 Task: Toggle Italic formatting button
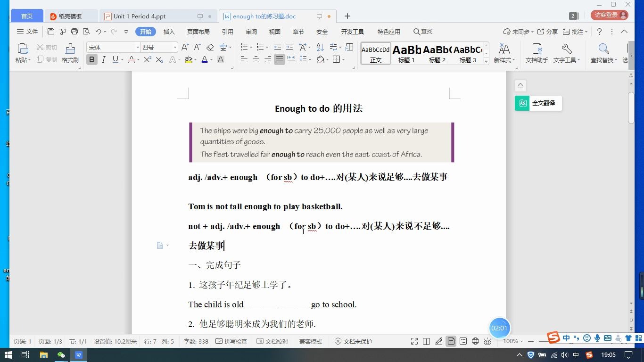tap(103, 59)
